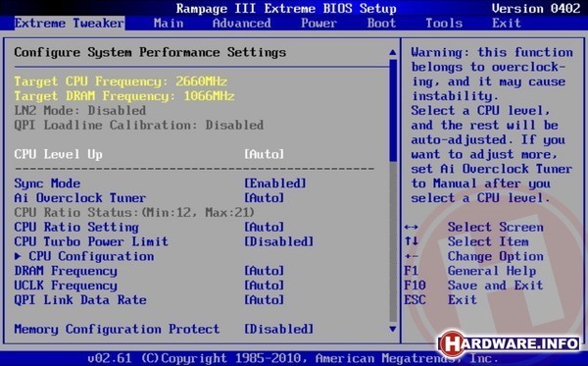Image resolution: width=588 pixels, height=366 pixels.
Task: Click the scrollbar down arrow
Action: coord(393,330)
